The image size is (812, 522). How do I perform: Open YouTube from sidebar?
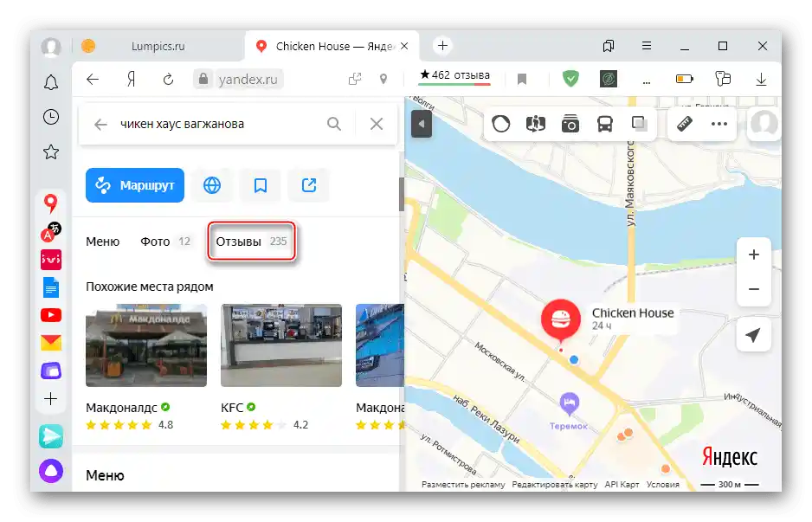pyautogui.click(x=51, y=315)
